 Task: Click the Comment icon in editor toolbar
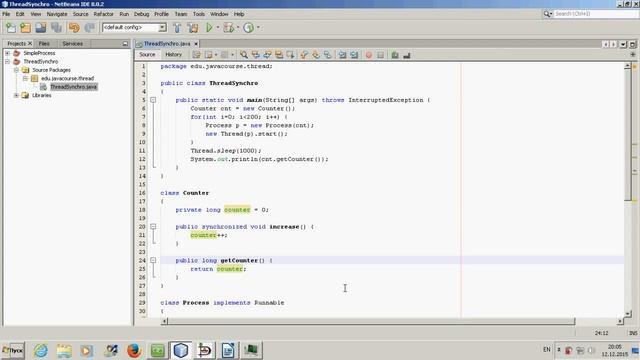pyautogui.click(x=395, y=55)
